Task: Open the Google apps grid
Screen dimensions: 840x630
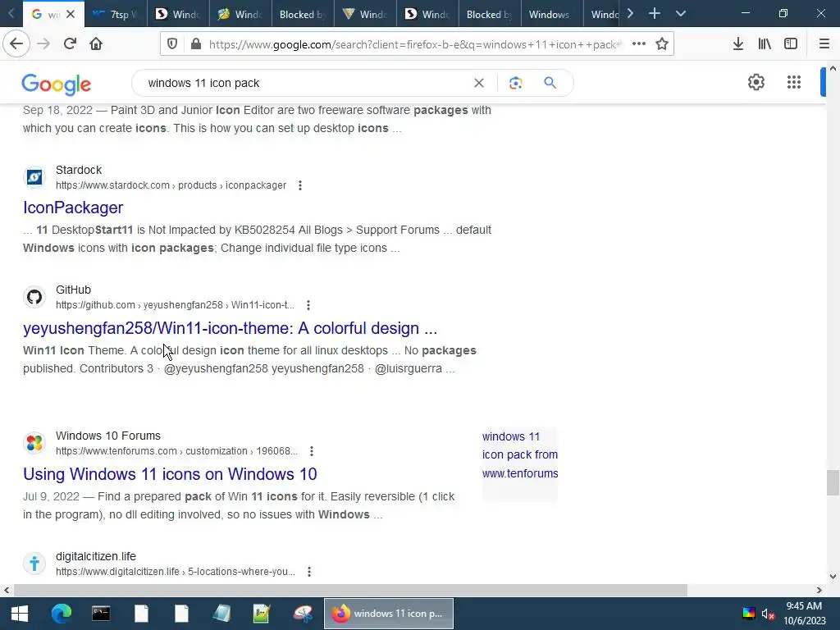Action: tap(794, 82)
